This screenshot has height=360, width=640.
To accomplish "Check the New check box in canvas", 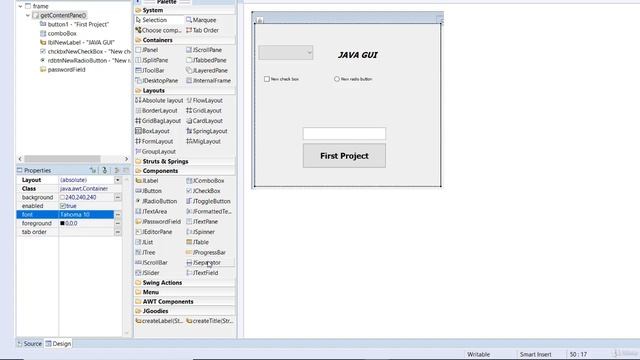I will (x=267, y=79).
